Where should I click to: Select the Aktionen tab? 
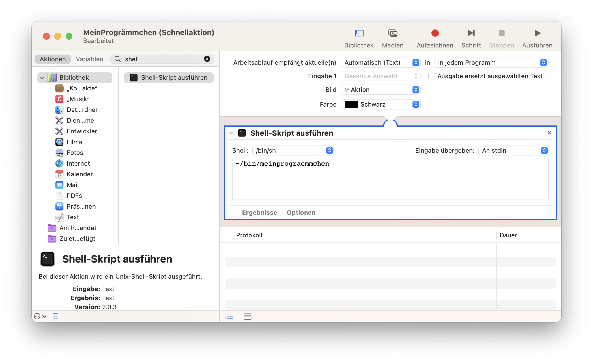pos(52,59)
